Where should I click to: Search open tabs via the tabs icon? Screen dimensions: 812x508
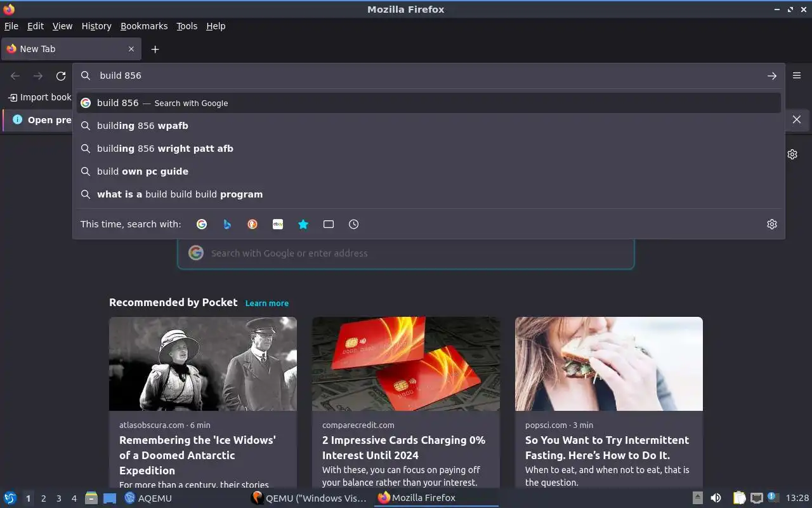[329, 224]
